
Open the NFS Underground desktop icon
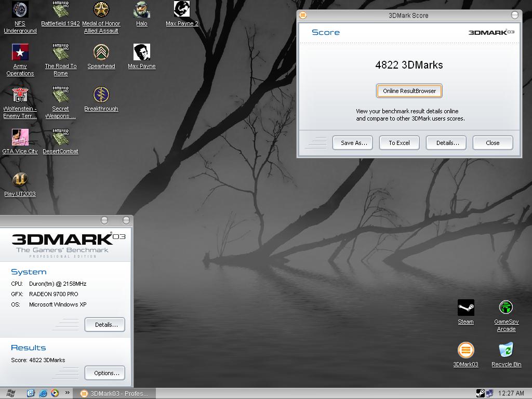click(x=20, y=10)
